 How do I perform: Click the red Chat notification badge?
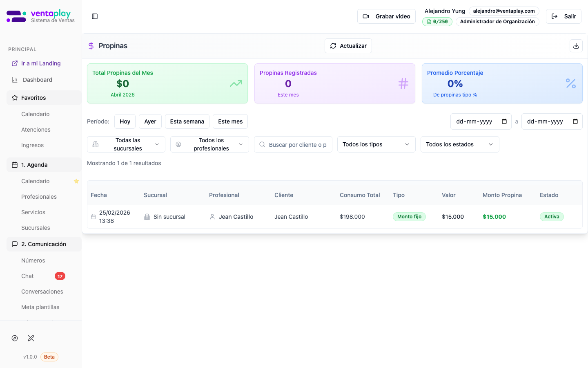click(x=60, y=276)
